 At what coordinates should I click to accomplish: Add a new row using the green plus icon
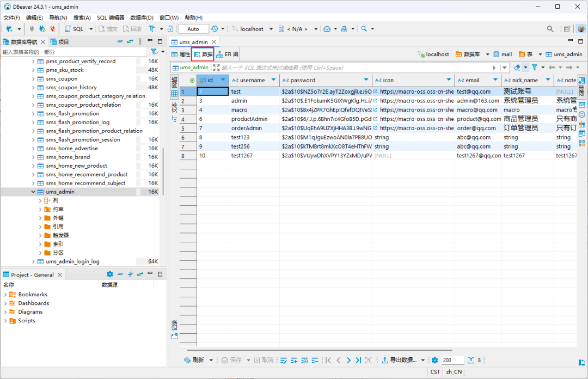293,360
